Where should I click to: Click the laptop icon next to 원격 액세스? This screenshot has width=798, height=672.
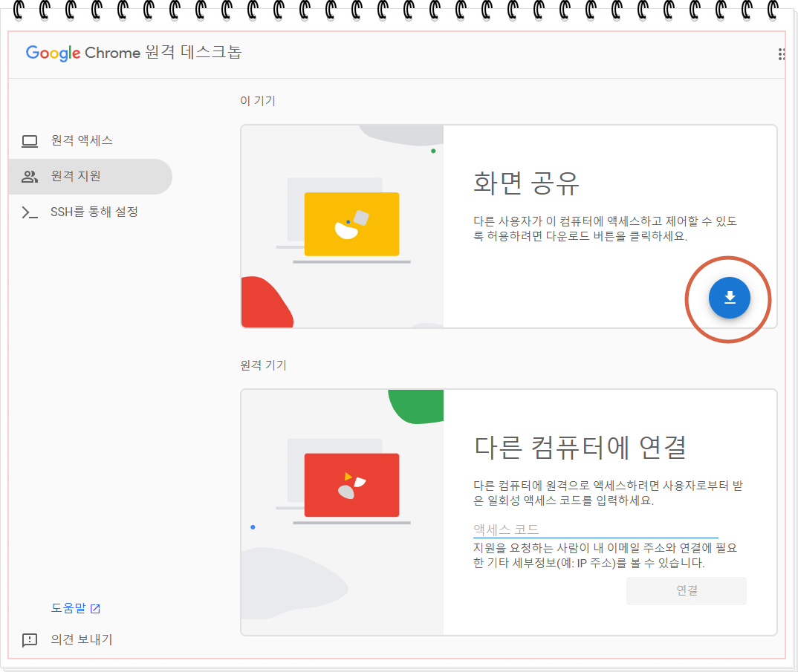click(x=30, y=141)
